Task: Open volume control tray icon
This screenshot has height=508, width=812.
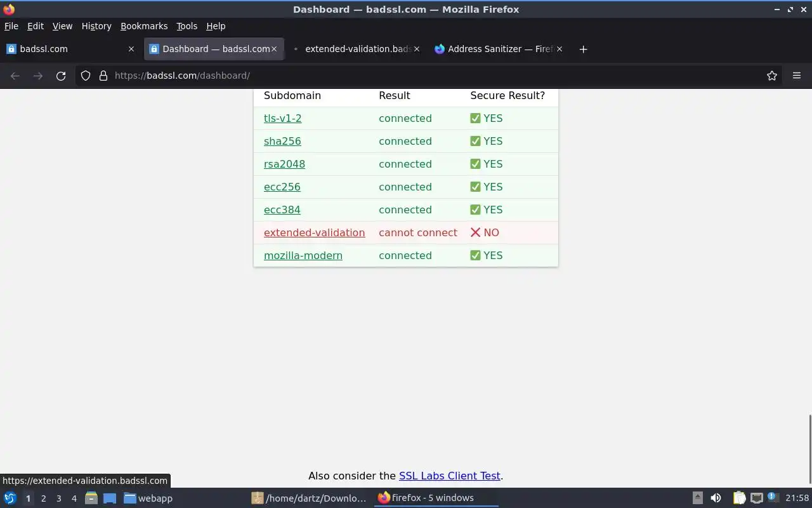Action: pos(716,498)
